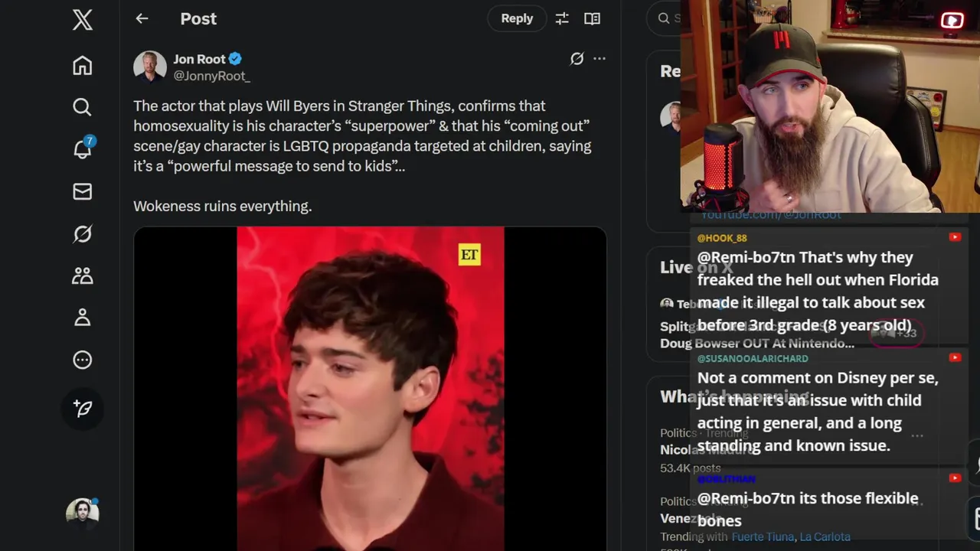Viewport: 980px width, 551px height.
Task: Open Jon Root's @JonnyRoot_ profile link
Action: [x=211, y=76]
